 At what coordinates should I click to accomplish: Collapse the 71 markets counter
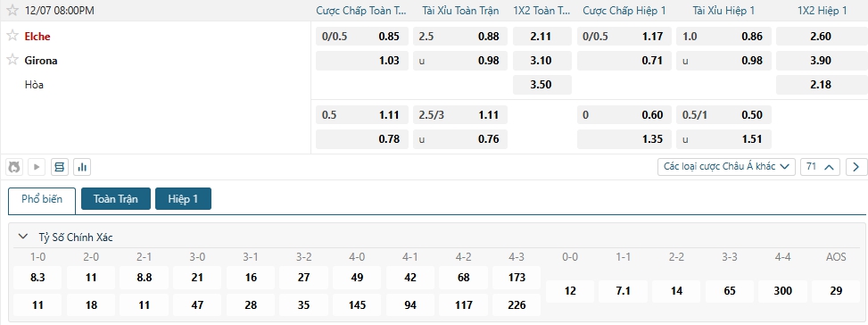coord(820,167)
